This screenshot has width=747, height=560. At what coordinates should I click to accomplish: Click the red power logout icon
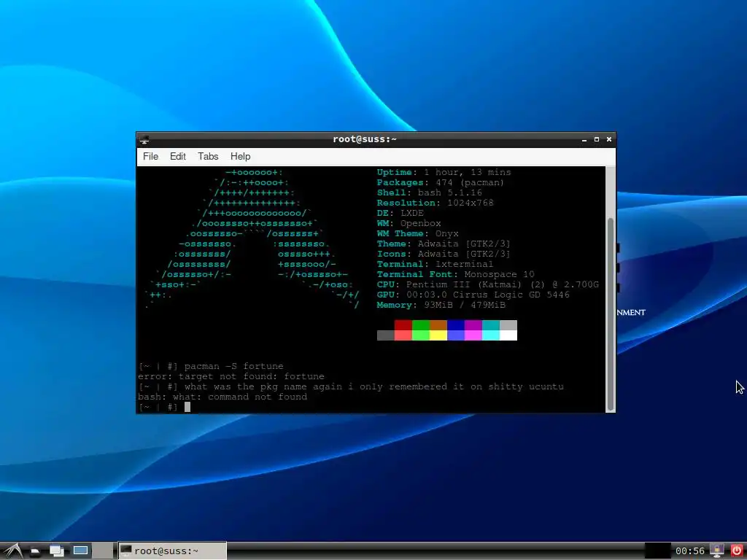737,551
